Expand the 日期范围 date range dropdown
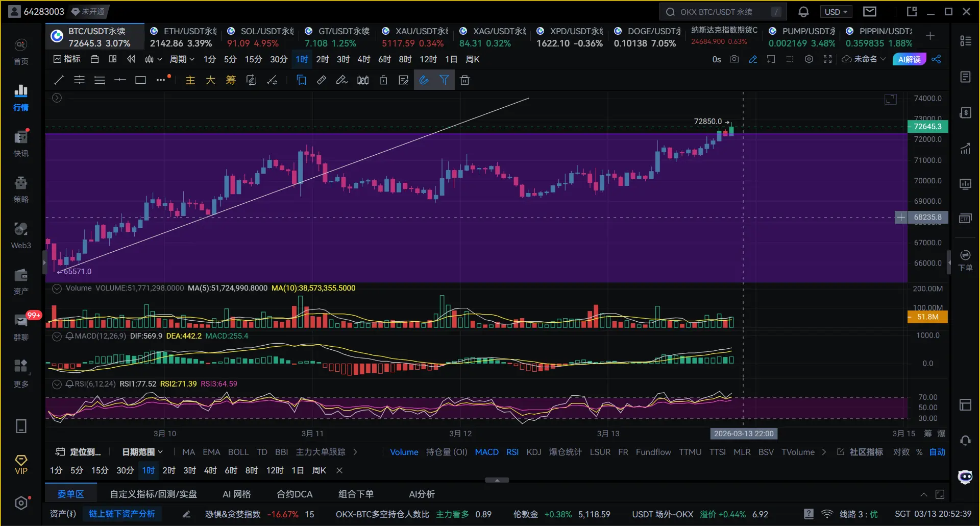Screen dimensions: 980x526 [142, 452]
